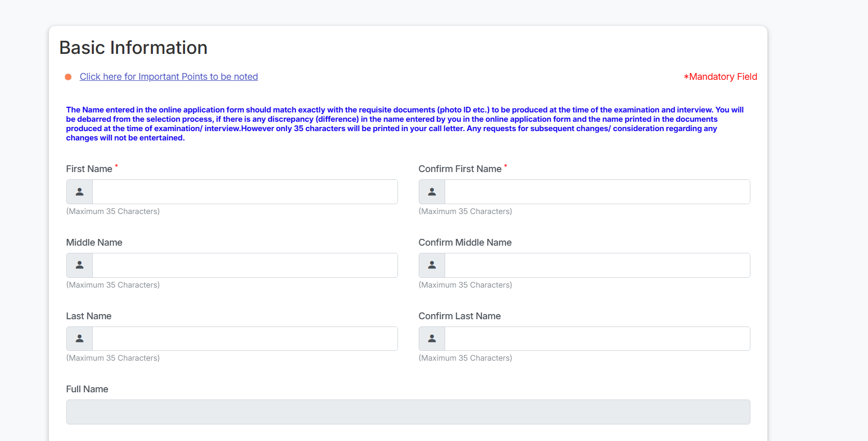Click the person icon beside Confirm First Name
Screen dimensions: 868x441
(x=432, y=192)
